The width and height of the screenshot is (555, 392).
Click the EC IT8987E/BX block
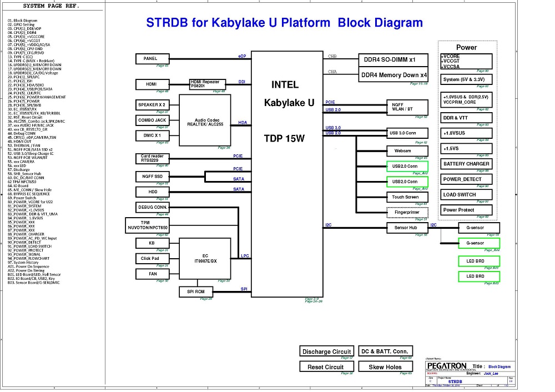(205, 258)
